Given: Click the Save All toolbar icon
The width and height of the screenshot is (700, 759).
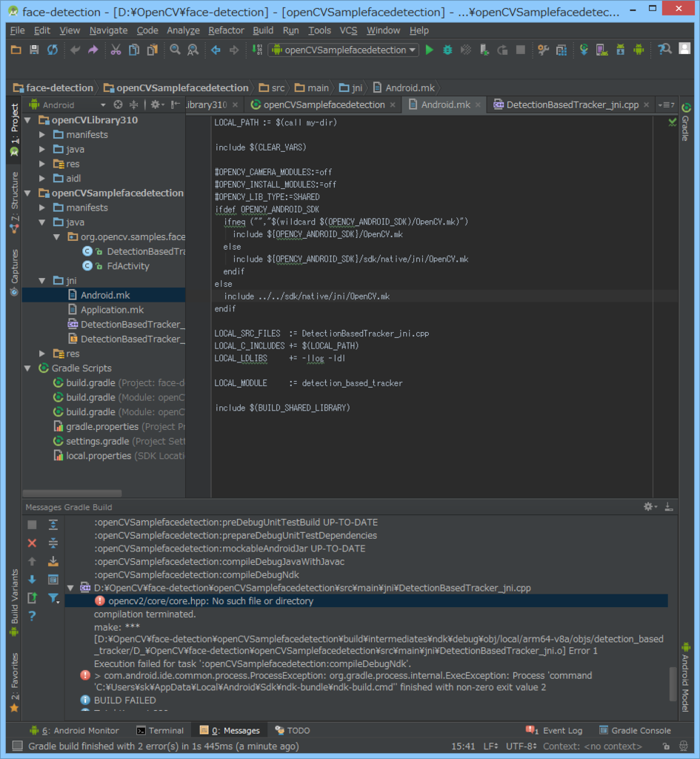Looking at the screenshot, I should click(x=34, y=50).
